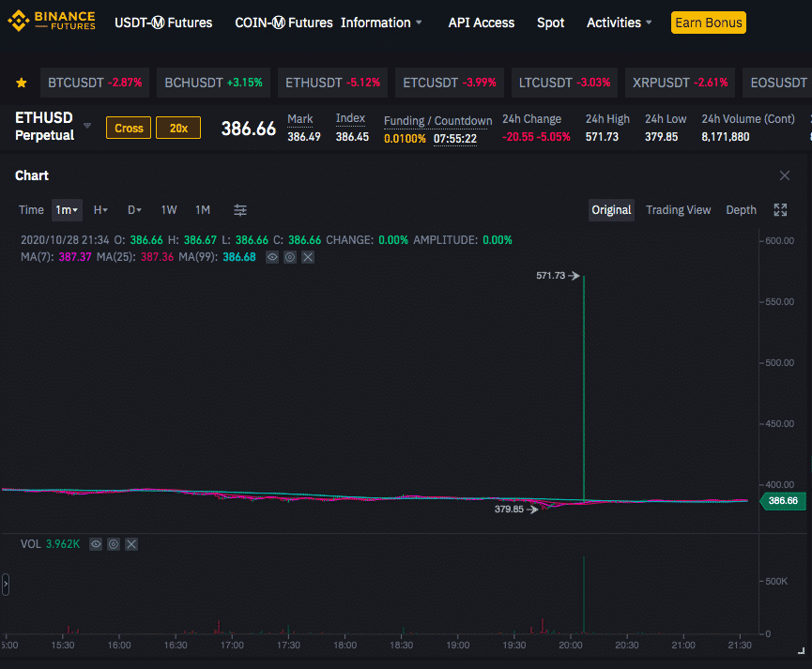Expand the left side panel arrow handle

pos(6,584)
